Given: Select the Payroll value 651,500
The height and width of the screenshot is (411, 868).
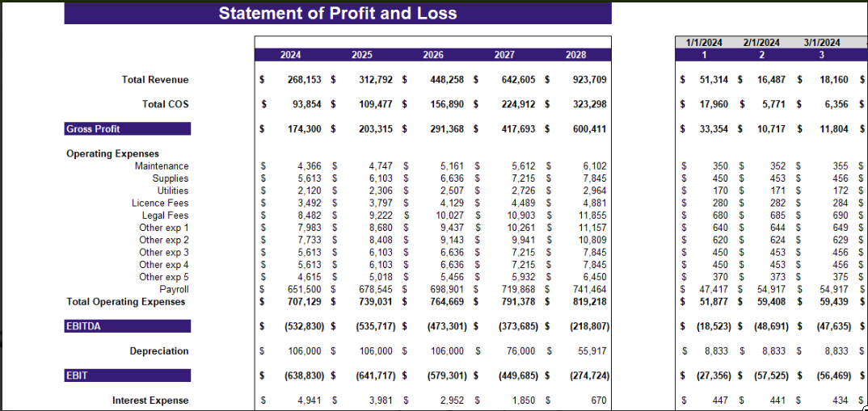Looking at the screenshot, I should click(x=305, y=289).
